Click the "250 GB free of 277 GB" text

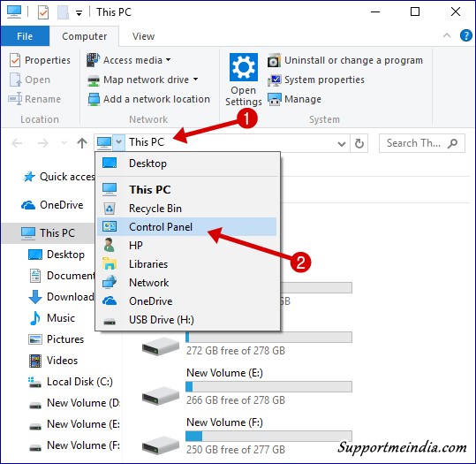[x=236, y=449]
